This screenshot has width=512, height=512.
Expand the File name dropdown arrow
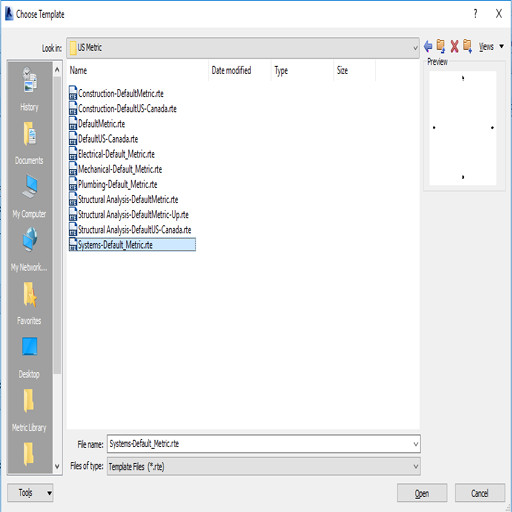tap(416, 444)
